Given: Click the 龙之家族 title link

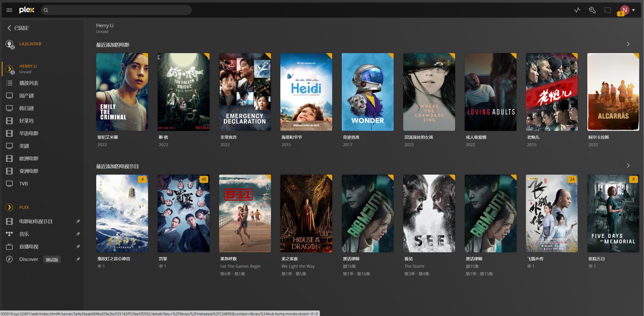Looking at the screenshot, I should (290, 259).
